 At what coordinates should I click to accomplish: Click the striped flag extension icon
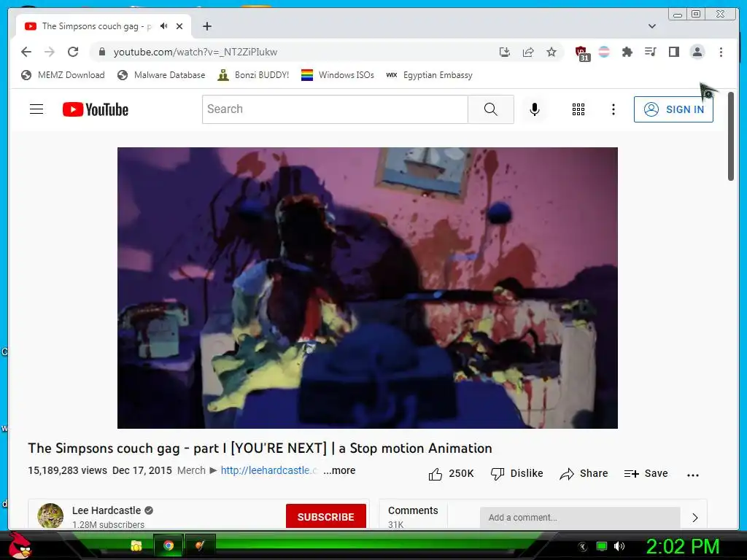[x=604, y=52]
